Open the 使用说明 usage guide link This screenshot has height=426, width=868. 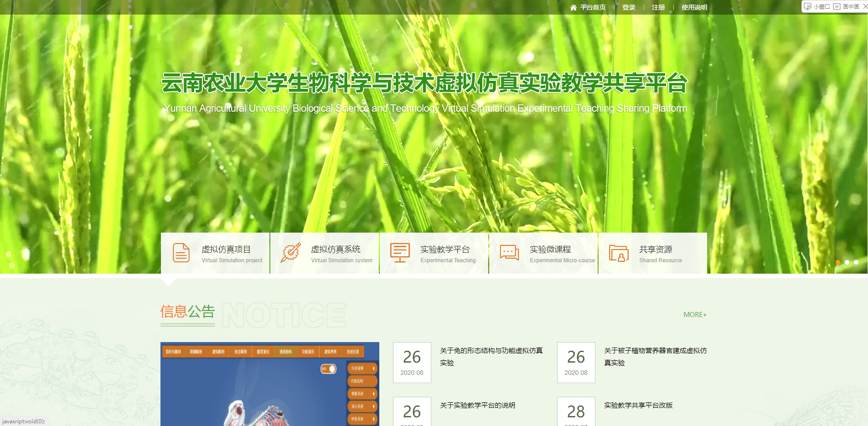[694, 7]
